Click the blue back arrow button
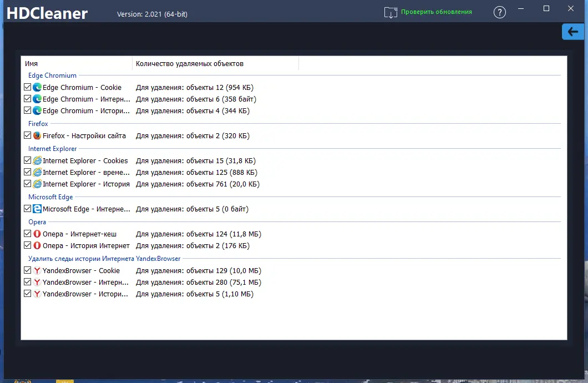The width and height of the screenshot is (588, 383). tap(572, 32)
